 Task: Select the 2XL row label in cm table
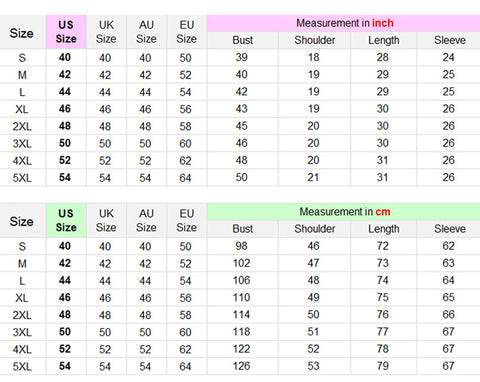[22, 315]
